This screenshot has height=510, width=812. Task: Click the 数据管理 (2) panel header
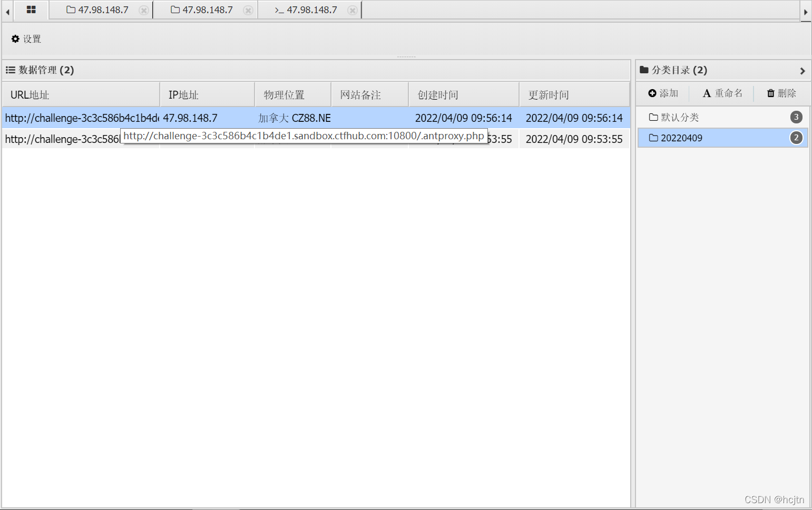[316, 70]
